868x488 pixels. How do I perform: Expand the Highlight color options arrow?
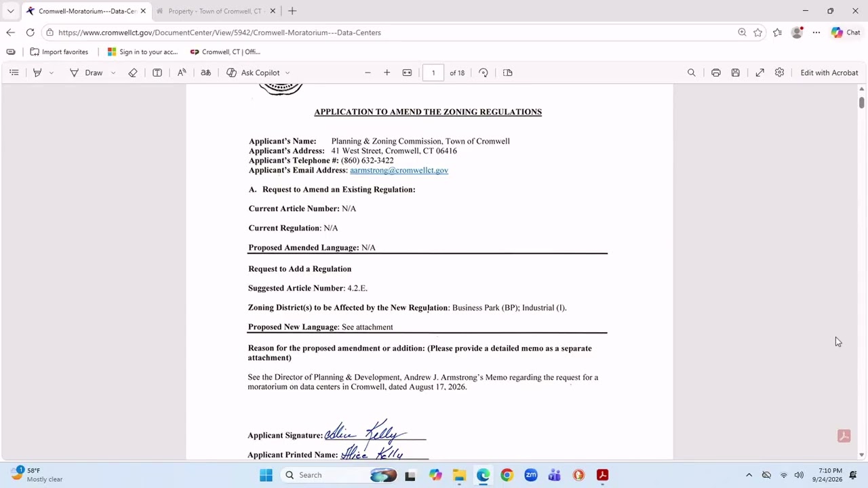tap(51, 73)
